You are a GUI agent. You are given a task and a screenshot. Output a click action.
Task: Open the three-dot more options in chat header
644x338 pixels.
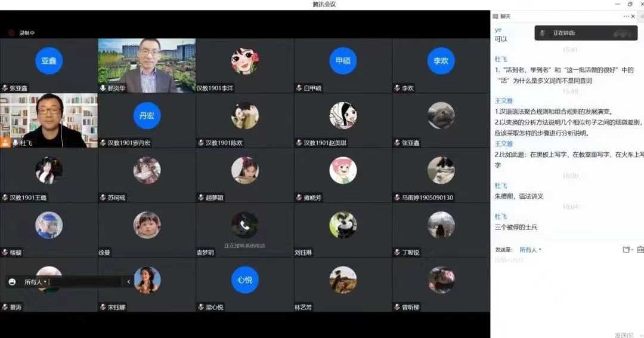click(x=626, y=16)
